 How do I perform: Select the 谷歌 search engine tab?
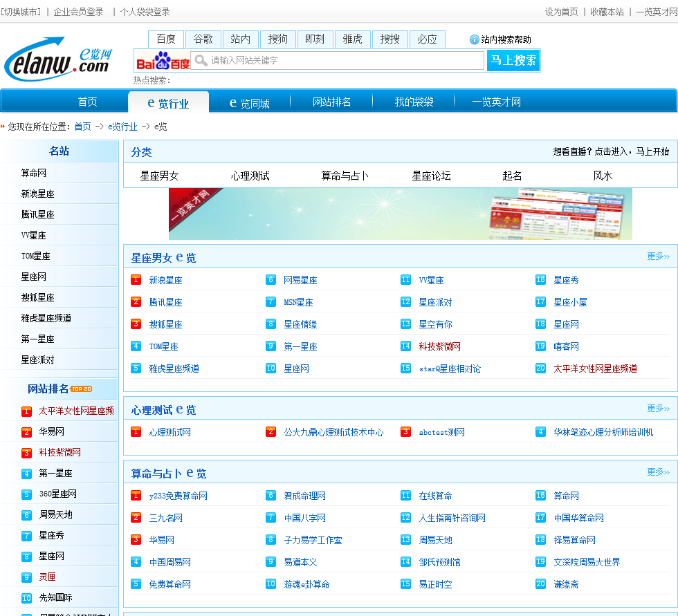203,39
